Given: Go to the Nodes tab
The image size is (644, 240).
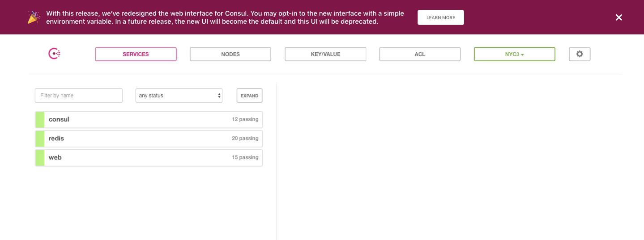Looking at the screenshot, I should [x=230, y=54].
